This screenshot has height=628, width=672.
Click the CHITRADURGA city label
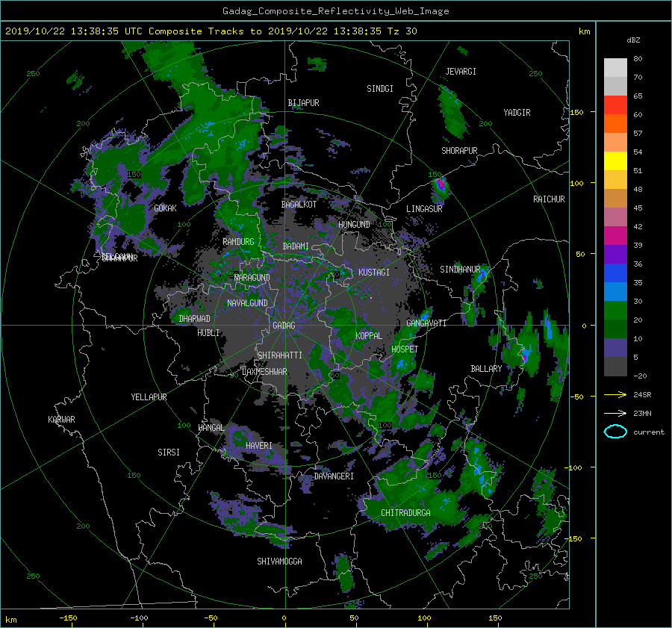point(405,513)
